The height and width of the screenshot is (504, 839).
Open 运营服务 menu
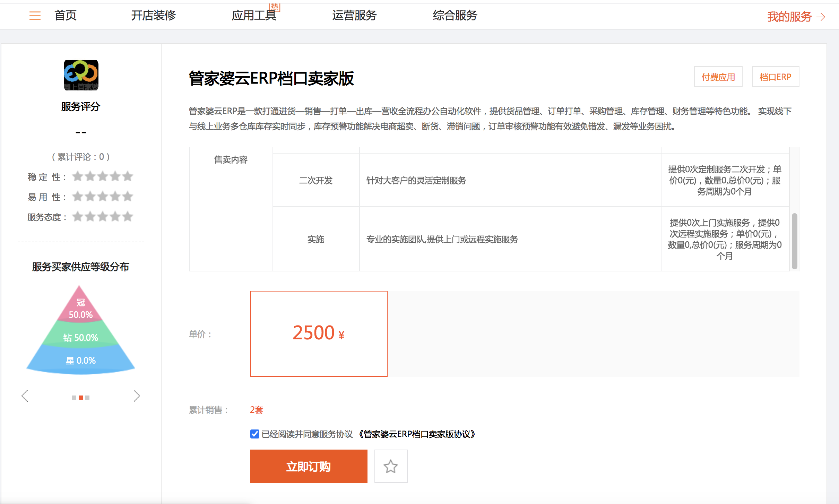[354, 16]
